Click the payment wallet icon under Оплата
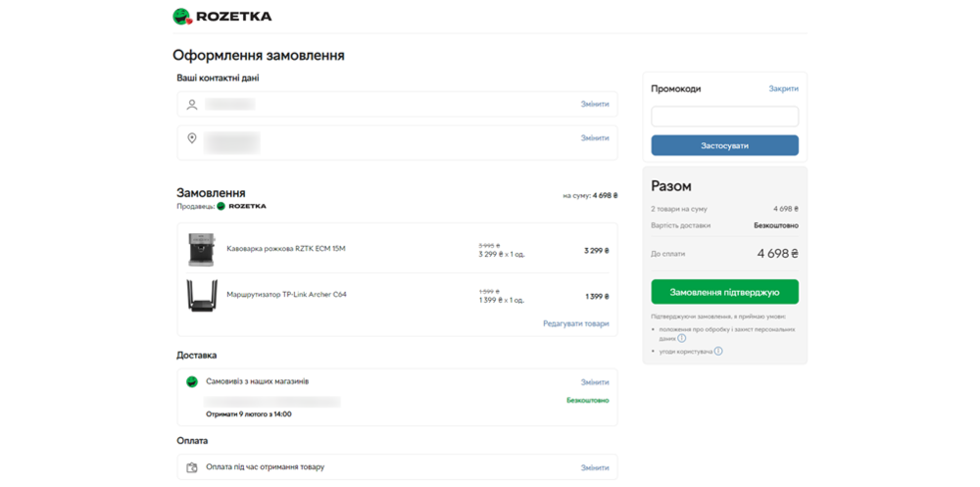Screen dimensions: 980x487 (192, 467)
